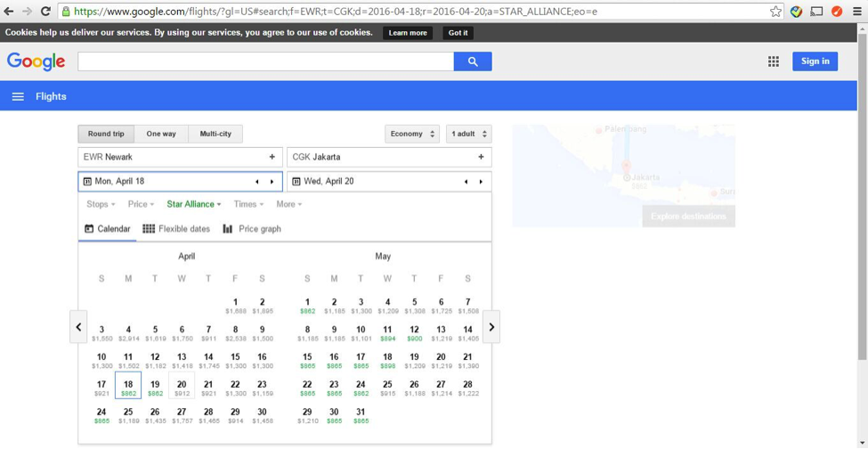The height and width of the screenshot is (449, 868).
Task: Click Learn more about cookies
Action: (x=408, y=33)
